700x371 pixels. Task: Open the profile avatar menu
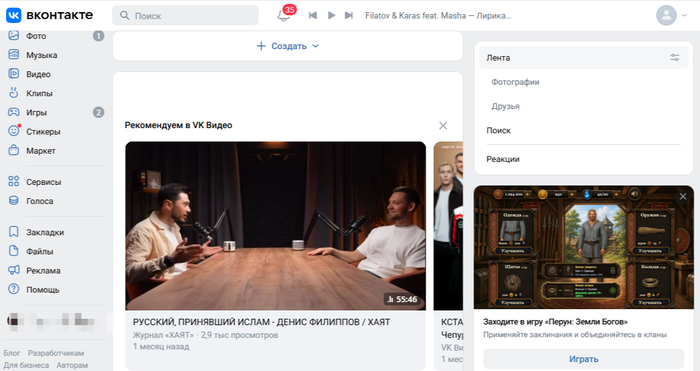click(x=666, y=16)
